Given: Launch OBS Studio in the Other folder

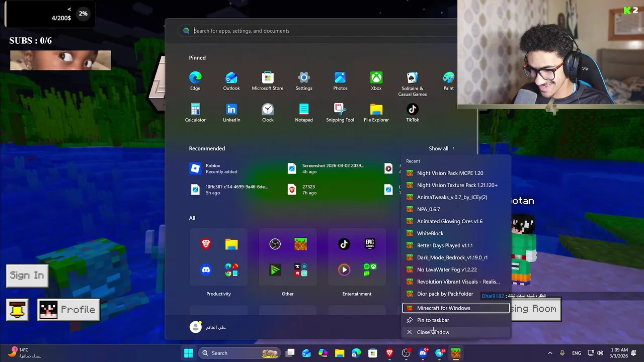Looking at the screenshot, I should 275,244.
